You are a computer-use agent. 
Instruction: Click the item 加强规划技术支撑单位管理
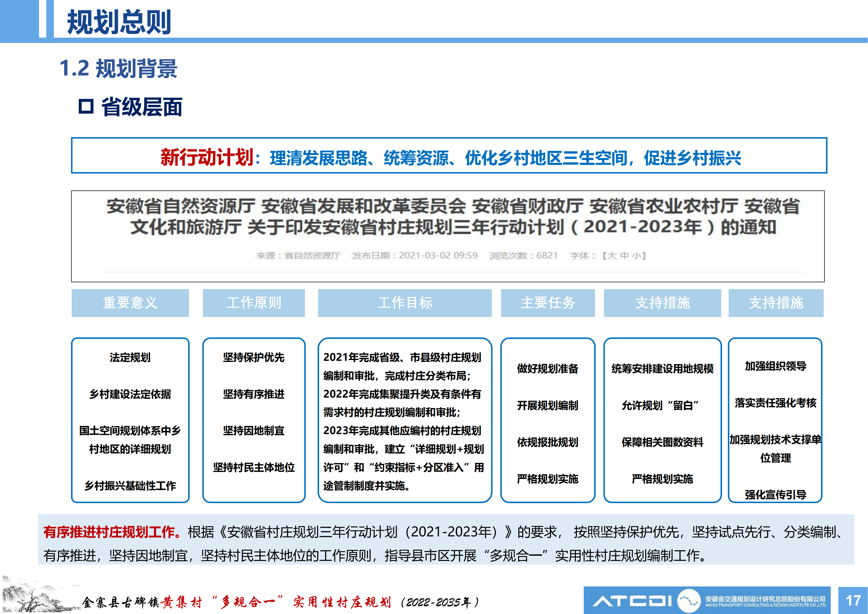tap(775, 449)
